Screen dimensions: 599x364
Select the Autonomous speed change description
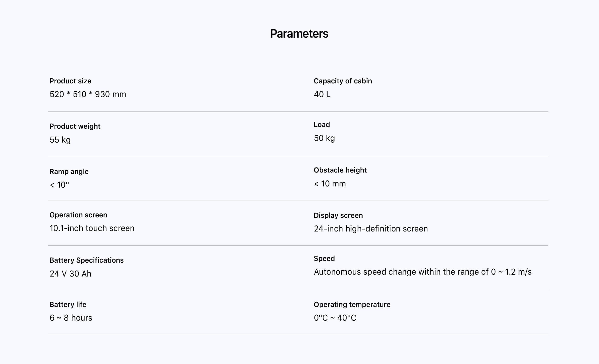[x=422, y=272]
